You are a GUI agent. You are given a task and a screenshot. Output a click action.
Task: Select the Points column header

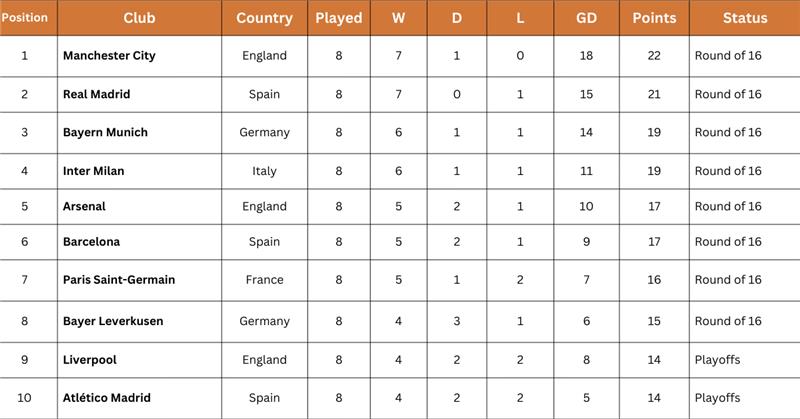(x=654, y=18)
